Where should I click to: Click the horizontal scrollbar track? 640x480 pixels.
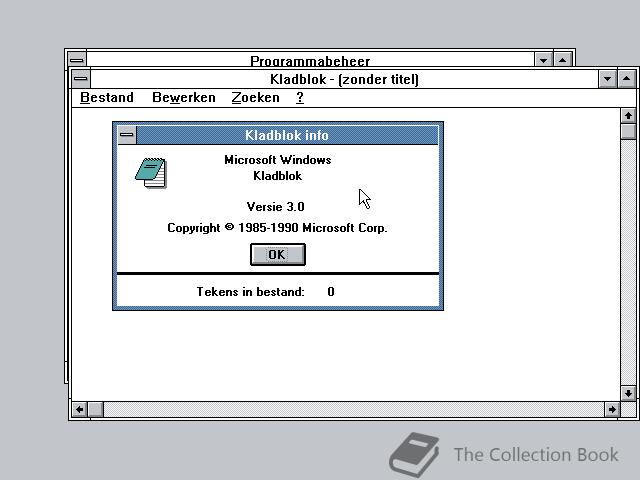point(353,409)
